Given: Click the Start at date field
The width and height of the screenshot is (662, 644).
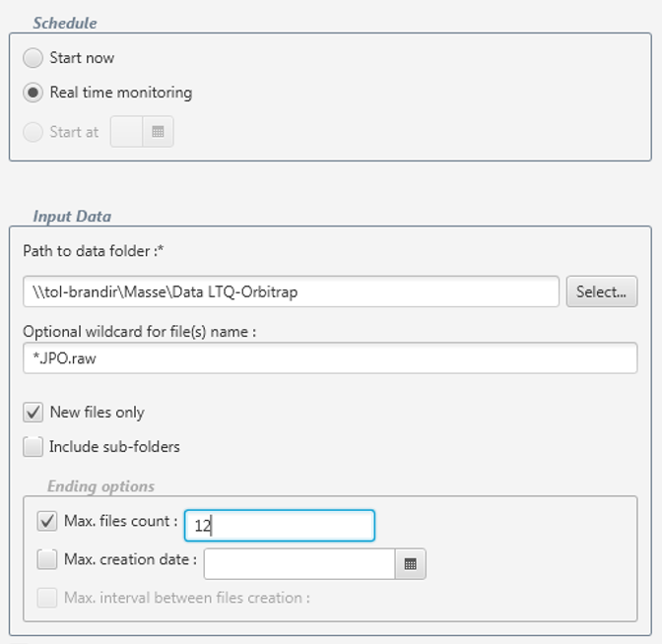Looking at the screenshot, I should pos(126,132).
